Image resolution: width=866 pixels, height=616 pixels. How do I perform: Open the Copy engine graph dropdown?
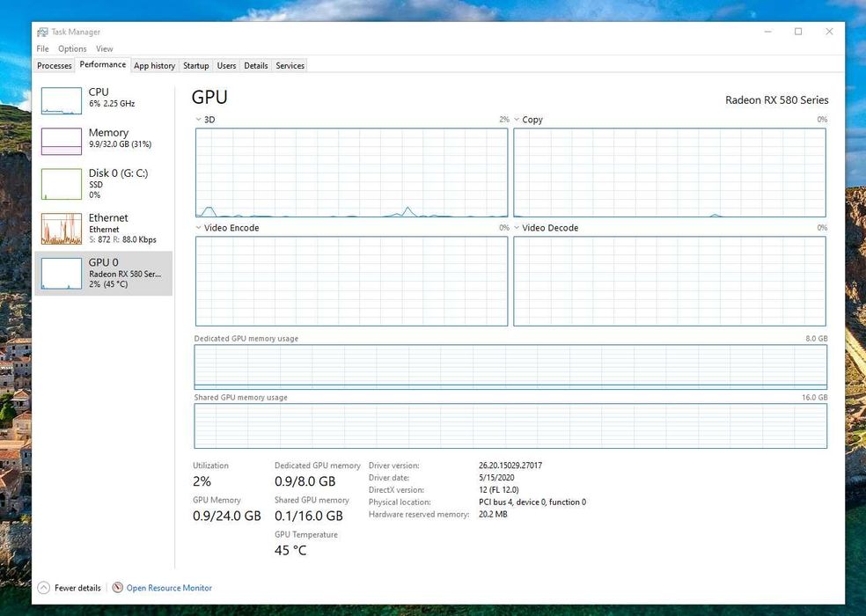(517, 120)
